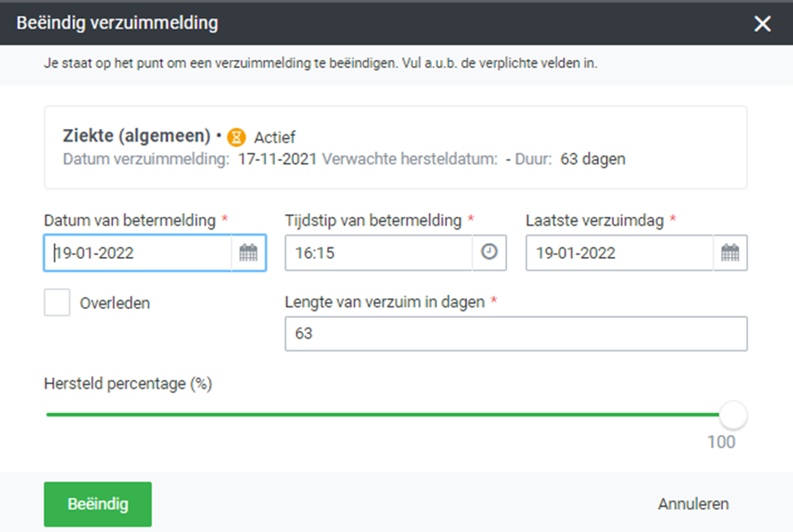Click the Hersteld percentage slider handle
Viewport: 793px width, 532px height.
(733, 415)
